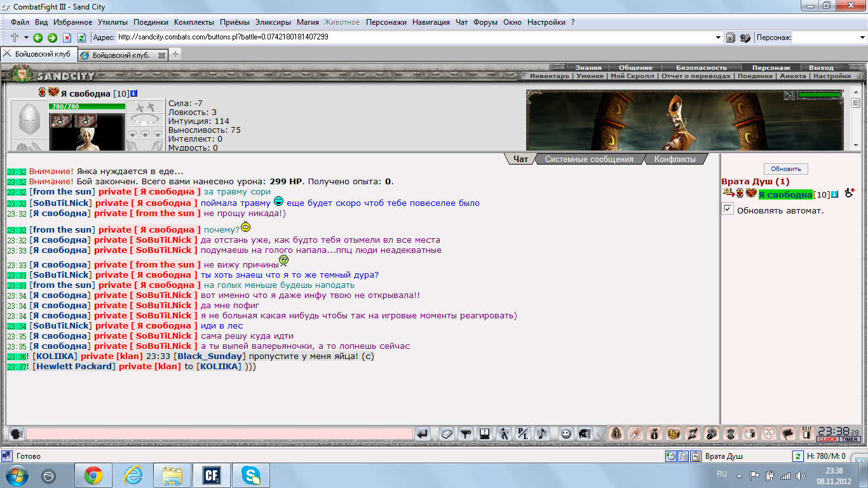868x488 pixels.
Task: Open the Умения link
Action: point(590,76)
